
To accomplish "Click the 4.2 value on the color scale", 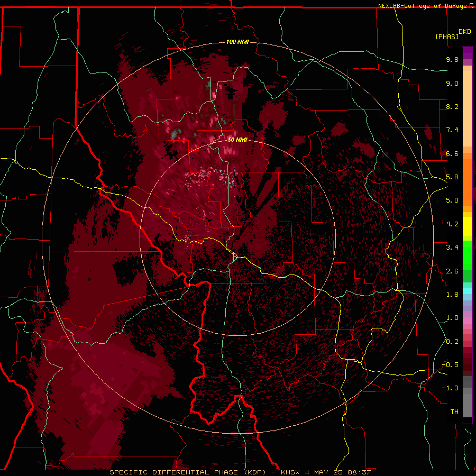I will tap(452, 224).
